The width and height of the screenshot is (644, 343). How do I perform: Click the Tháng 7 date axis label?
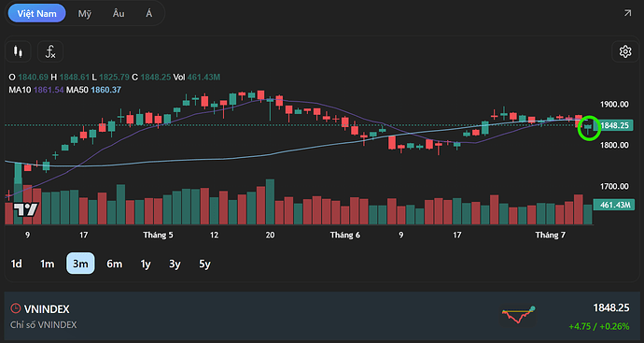click(x=551, y=236)
